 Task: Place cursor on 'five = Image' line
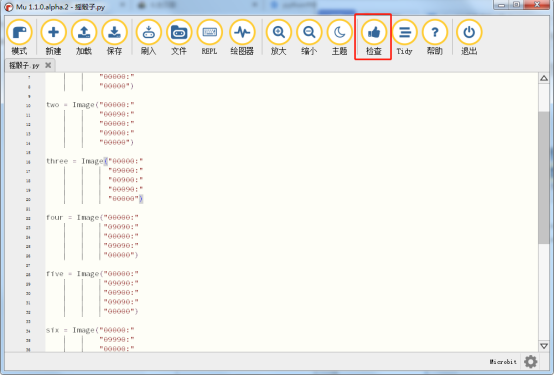click(x=93, y=274)
